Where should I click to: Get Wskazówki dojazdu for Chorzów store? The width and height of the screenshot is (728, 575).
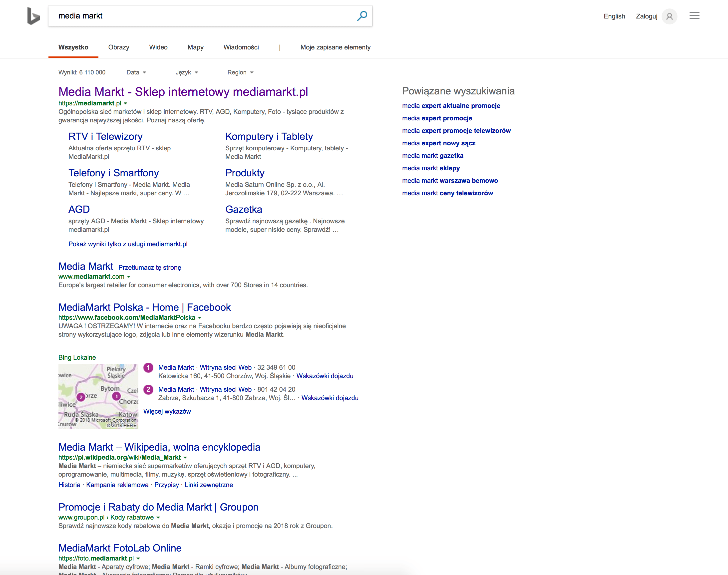tap(325, 376)
